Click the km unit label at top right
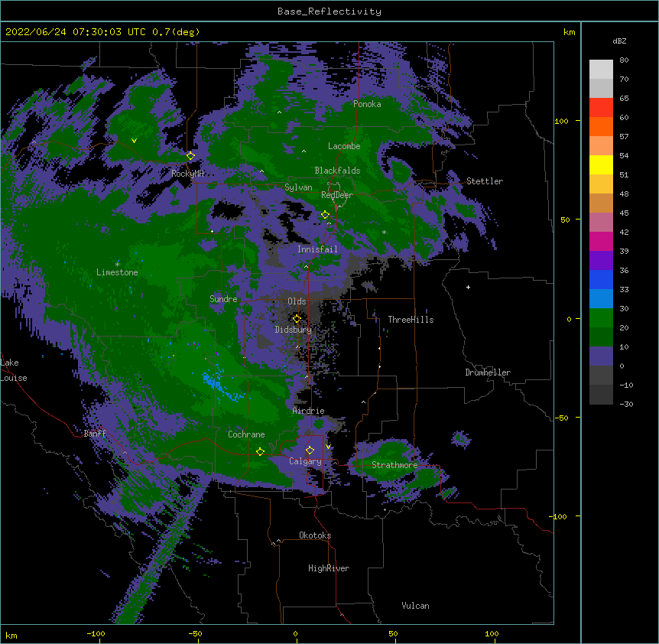659x644 pixels. pyautogui.click(x=569, y=32)
